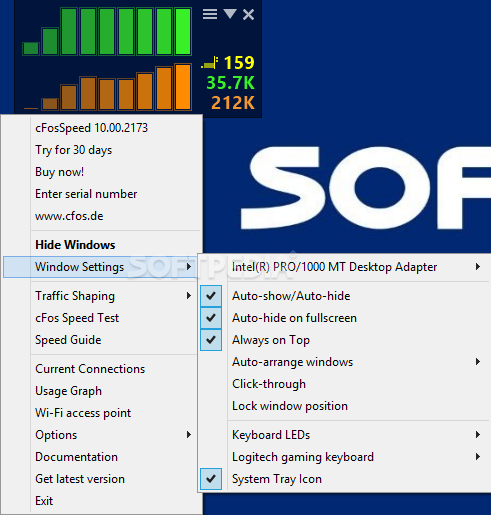Toggle the System Tray Icon label
Screen dimensions: 491x515
[x=277, y=479]
